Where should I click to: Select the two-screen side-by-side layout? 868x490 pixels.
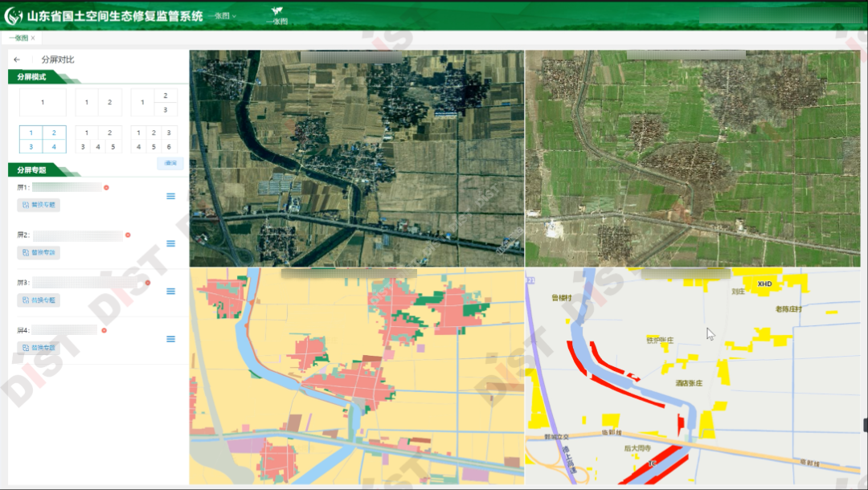pos(98,102)
